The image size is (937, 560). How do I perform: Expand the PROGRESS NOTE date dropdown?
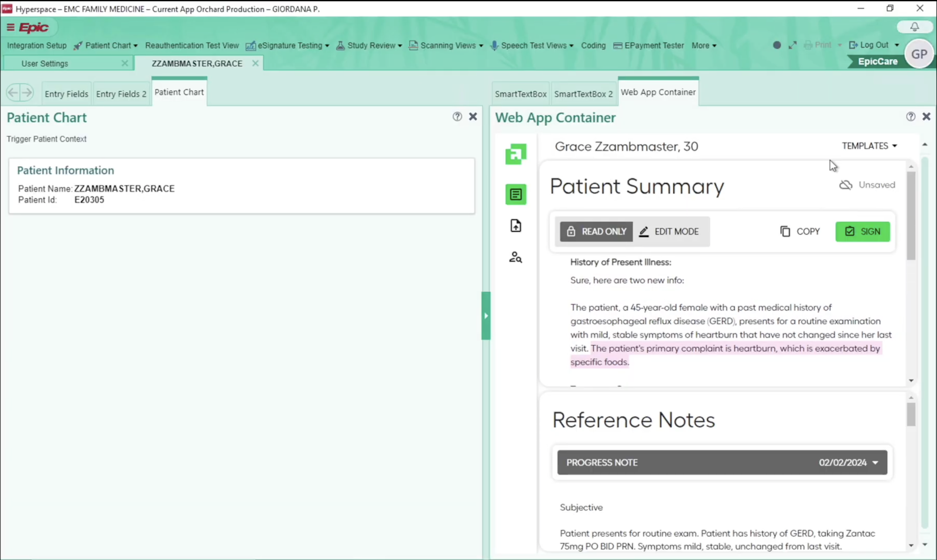pos(849,462)
